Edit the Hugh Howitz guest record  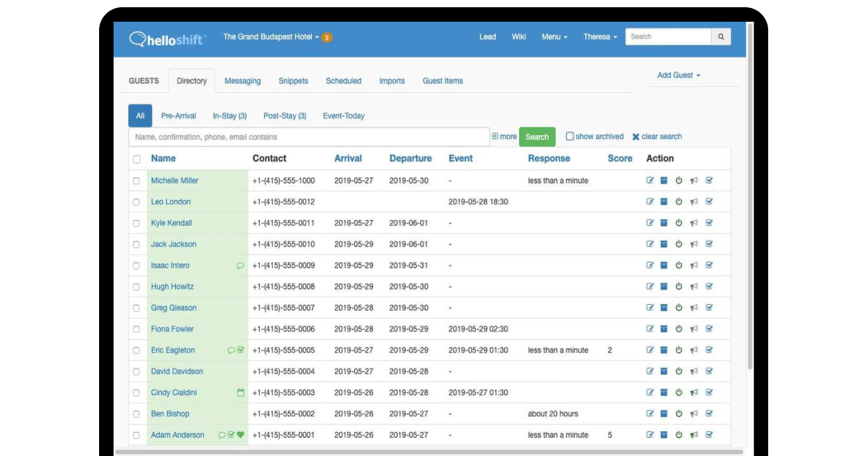click(650, 287)
